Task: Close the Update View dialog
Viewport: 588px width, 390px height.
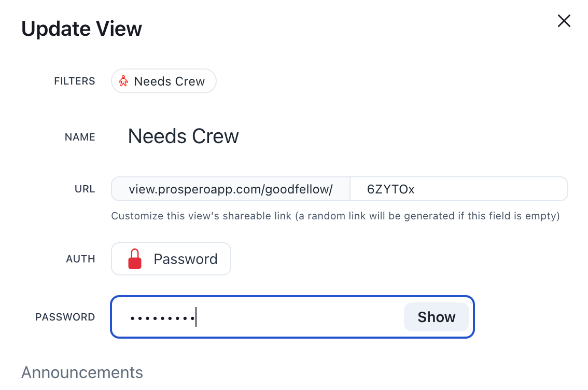Action: tap(564, 21)
